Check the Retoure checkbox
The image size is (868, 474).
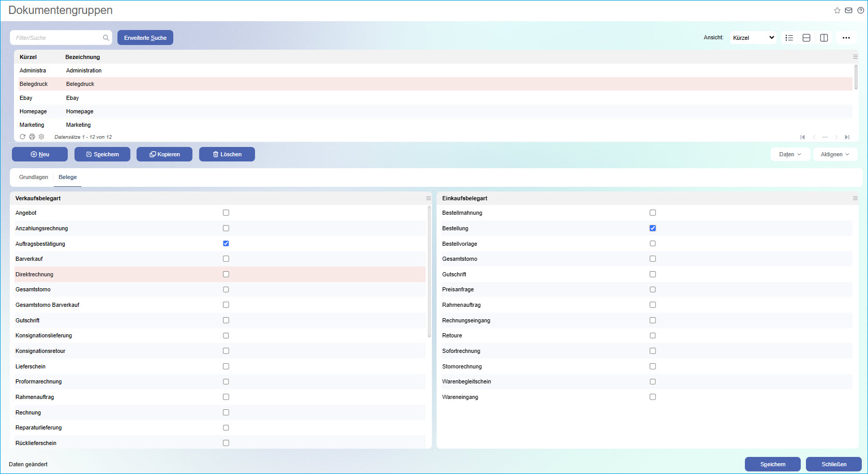[x=653, y=336]
